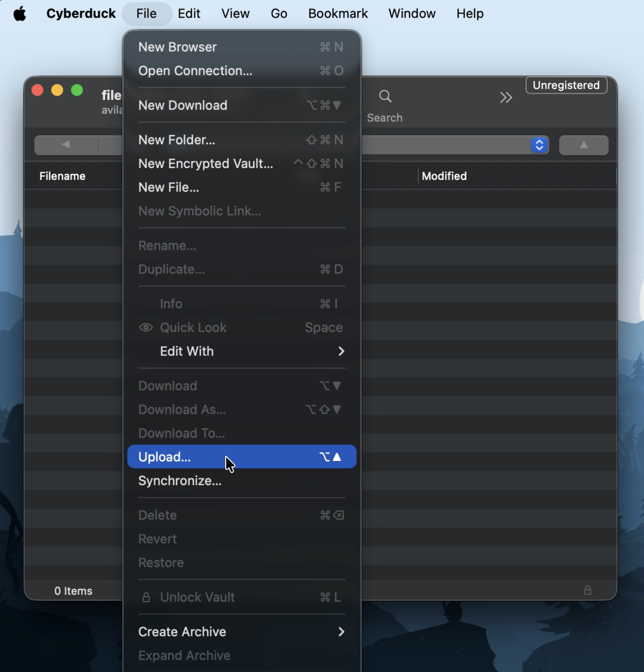Open the Edit menu
This screenshot has width=644, height=672.
tap(189, 14)
